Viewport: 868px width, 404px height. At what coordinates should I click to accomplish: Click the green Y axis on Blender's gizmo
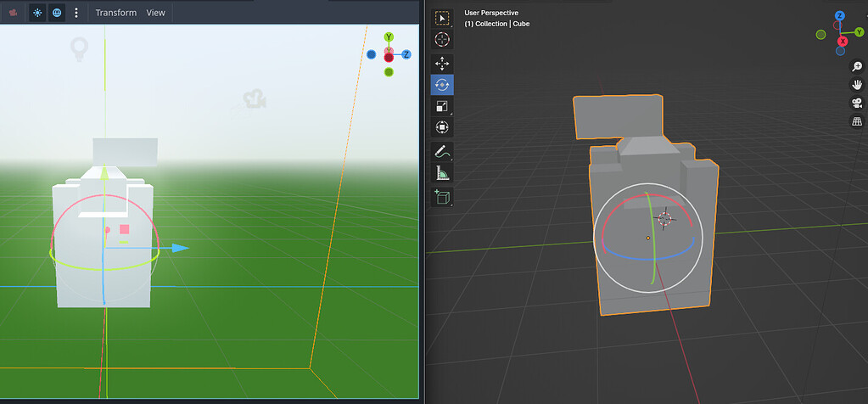[860, 32]
